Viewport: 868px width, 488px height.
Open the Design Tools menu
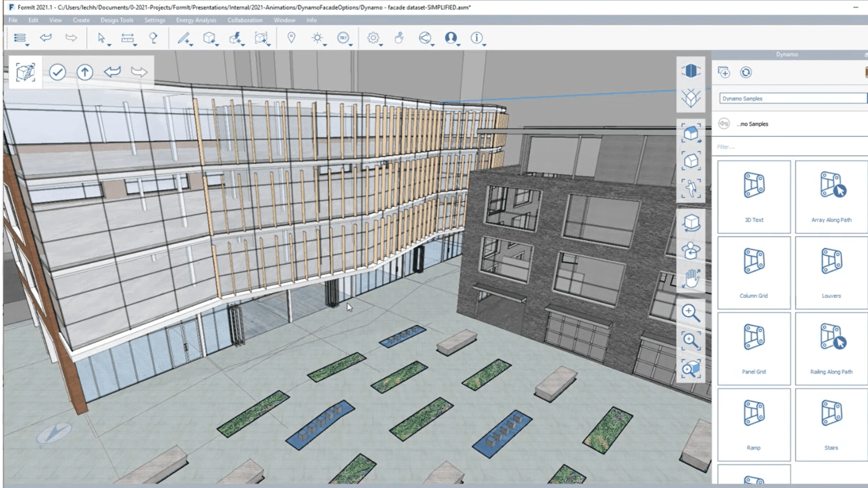tap(117, 20)
